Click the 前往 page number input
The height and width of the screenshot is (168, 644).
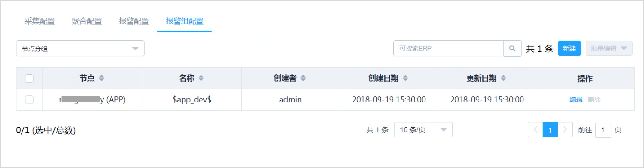[603, 130]
